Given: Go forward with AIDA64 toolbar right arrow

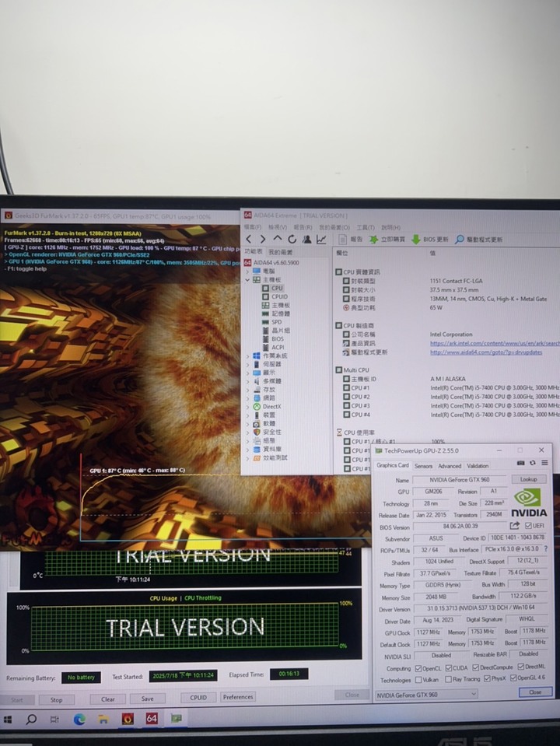Looking at the screenshot, I should [x=263, y=239].
